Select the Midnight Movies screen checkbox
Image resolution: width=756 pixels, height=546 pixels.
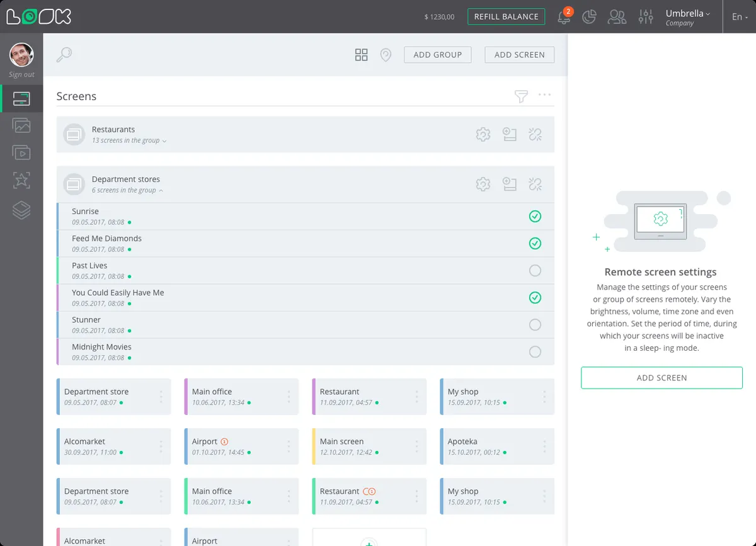point(535,351)
